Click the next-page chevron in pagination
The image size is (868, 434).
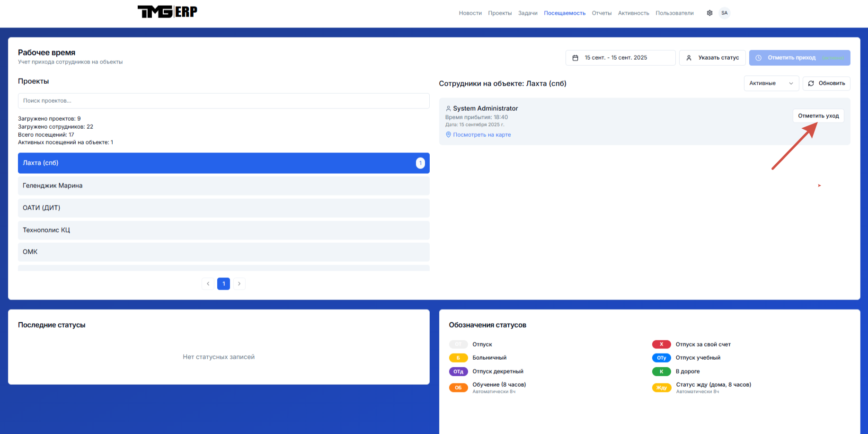(x=239, y=283)
